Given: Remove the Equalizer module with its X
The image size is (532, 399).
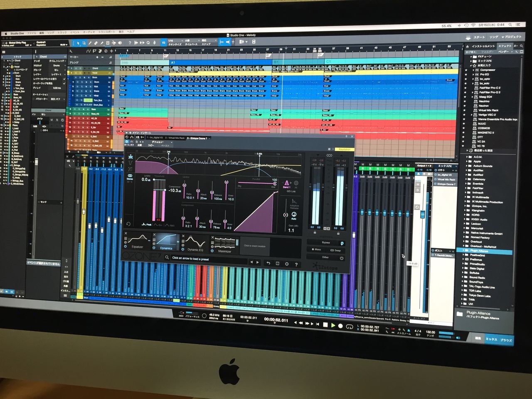Looking at the screenshot, I should tap(126, 234).
